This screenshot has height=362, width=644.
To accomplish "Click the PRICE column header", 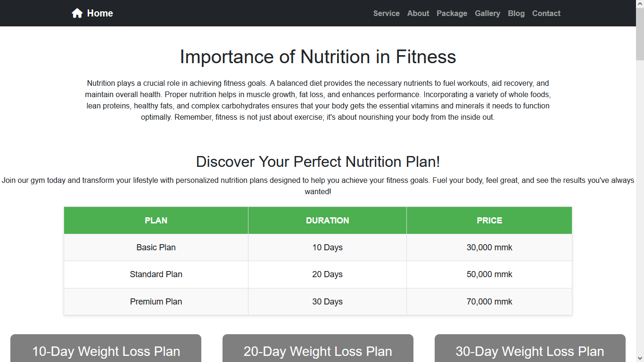I will (x=489, y=220).
